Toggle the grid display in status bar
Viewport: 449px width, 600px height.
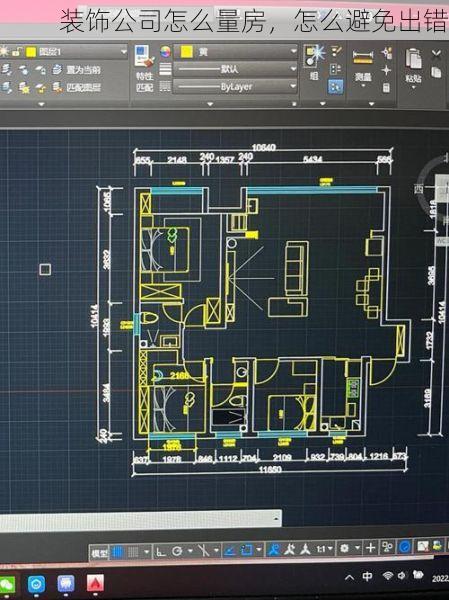point(118,552)
